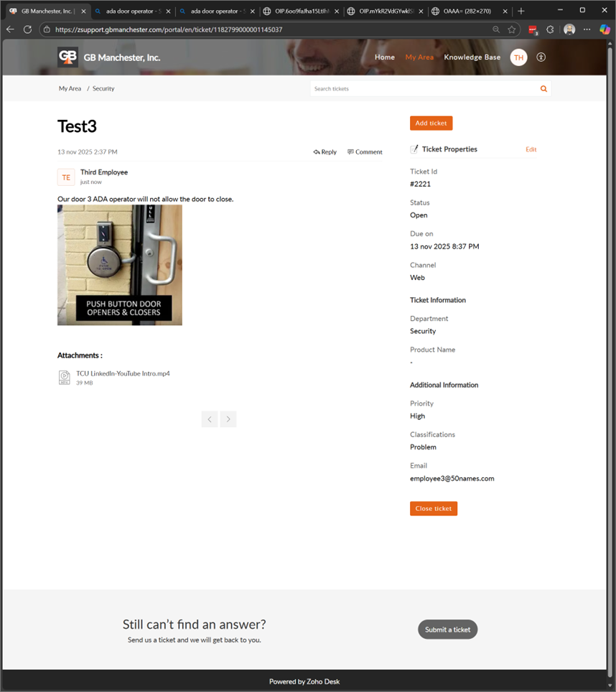
Task: Open TCU LinkedIn-YouTube Intro.mp4 attachment icon
Action: coord(65,378)
